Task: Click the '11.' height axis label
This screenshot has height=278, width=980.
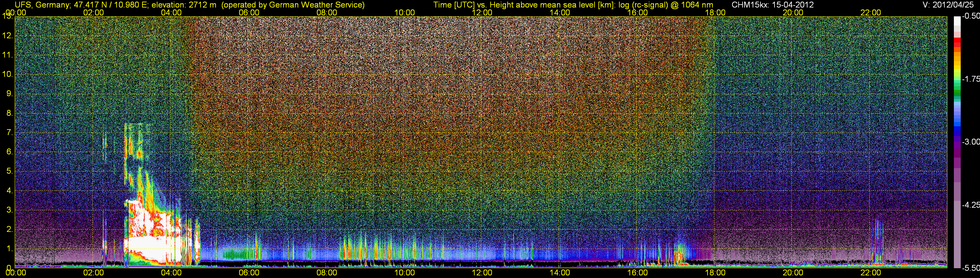Action: [x=8, y=55]
